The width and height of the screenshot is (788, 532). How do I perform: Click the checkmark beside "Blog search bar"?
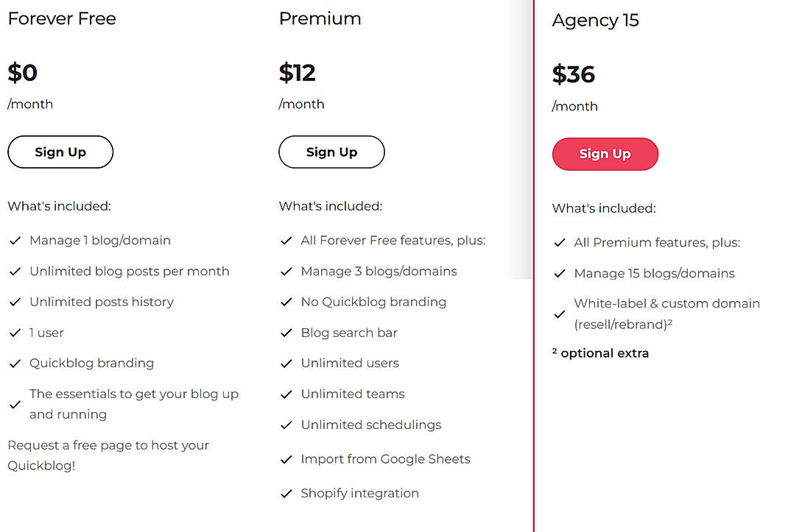(x=286, y=333)
